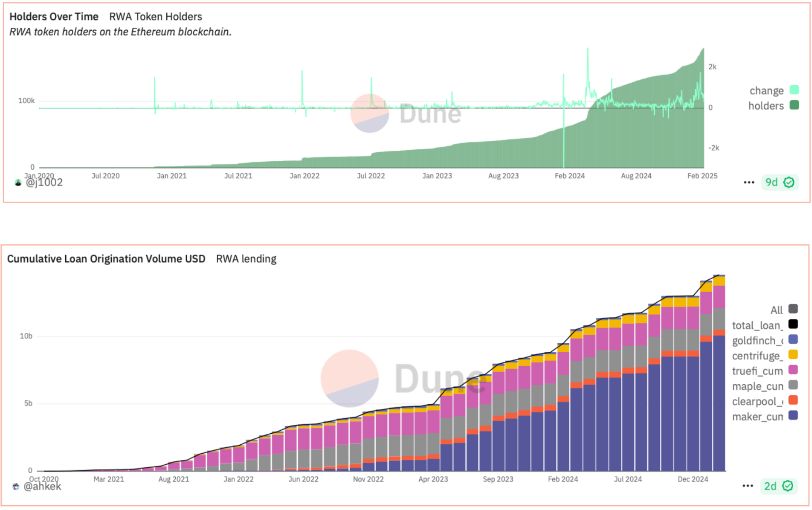Click the black total_loan legend swatch

pyautogui.click(x=793, y=324)
